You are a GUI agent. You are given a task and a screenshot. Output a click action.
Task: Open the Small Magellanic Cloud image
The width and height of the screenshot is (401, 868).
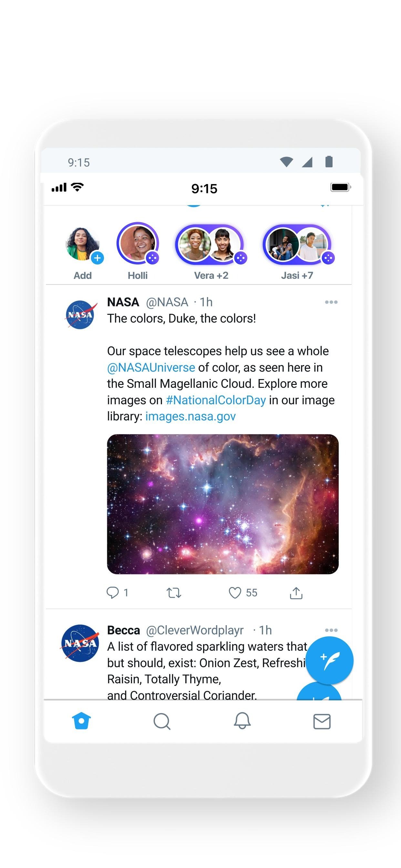(223, 504)
